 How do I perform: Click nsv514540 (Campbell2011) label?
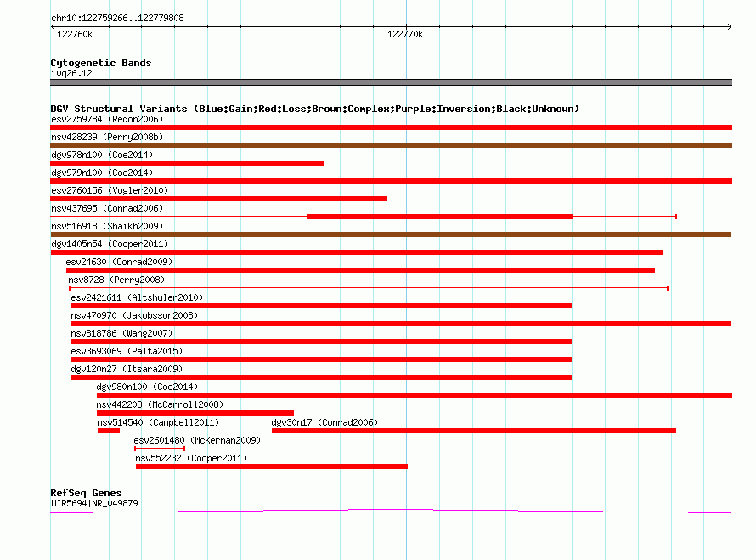point(158,422)
